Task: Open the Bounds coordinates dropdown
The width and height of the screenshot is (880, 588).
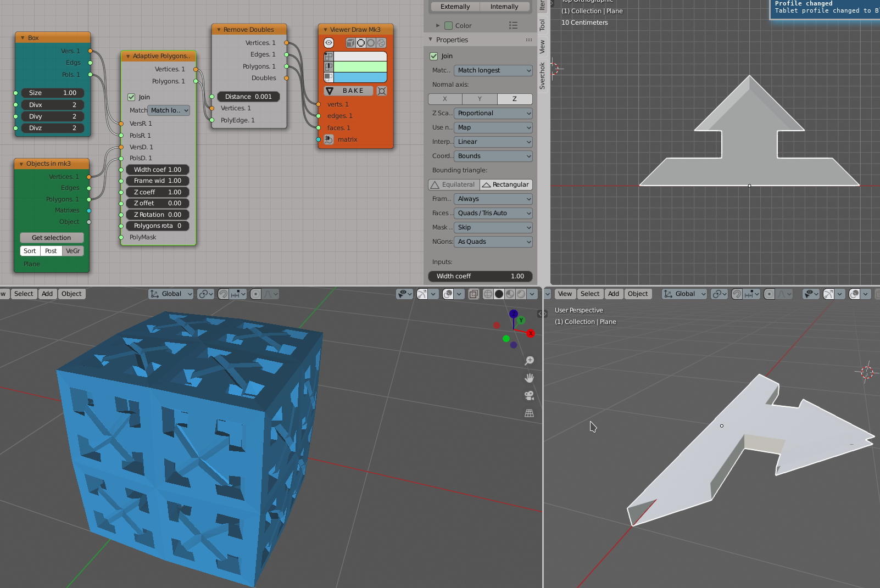Action: click(493, 156)
